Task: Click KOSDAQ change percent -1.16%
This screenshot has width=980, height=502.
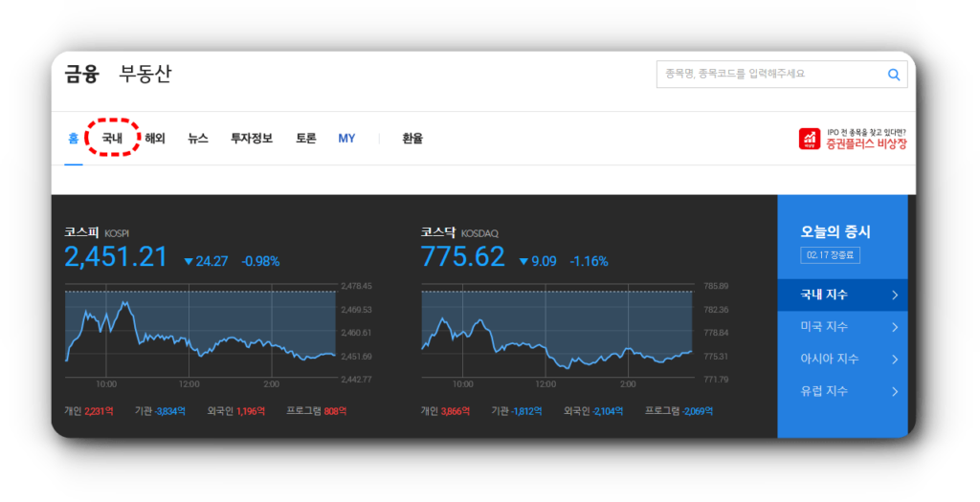Action: 589,262
